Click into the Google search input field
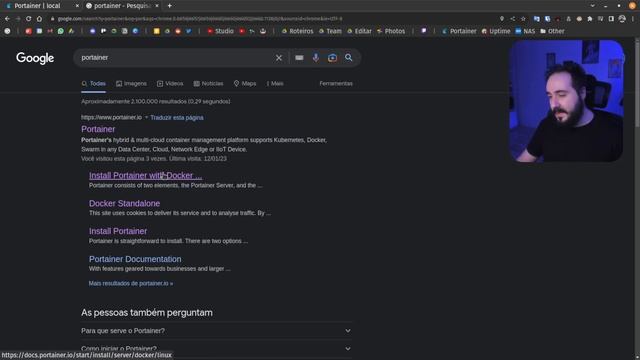Viewport: 640px width, 360px height. [x=176, y=58]
